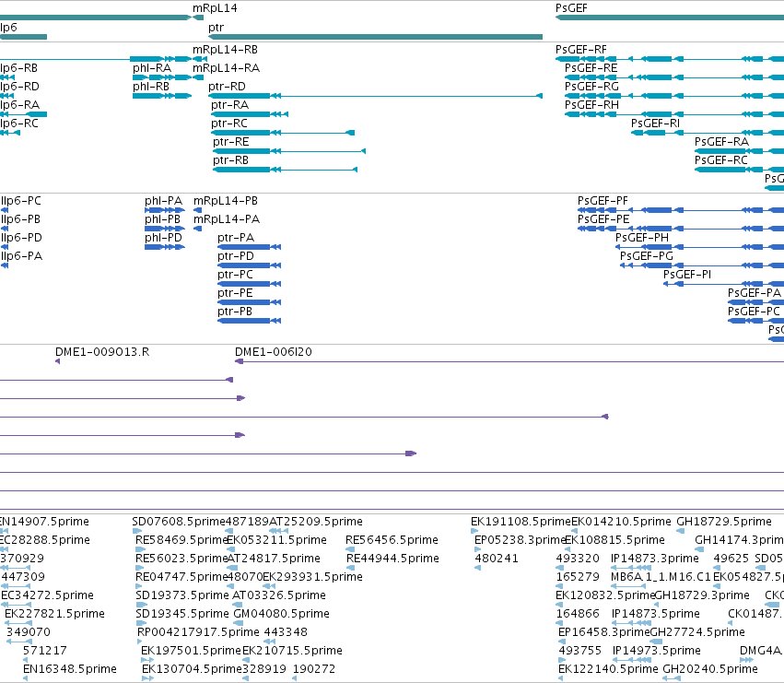Select the PsGEF-PE protein label
This screenshot has width=784, height=683.
pos(603,220)
